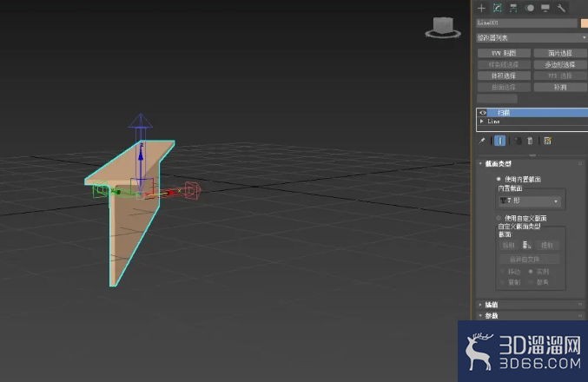The height and width of the screenshot is (382, 588).
Task: Open the Utilities wrench panel tab
Action: (561, 8)
